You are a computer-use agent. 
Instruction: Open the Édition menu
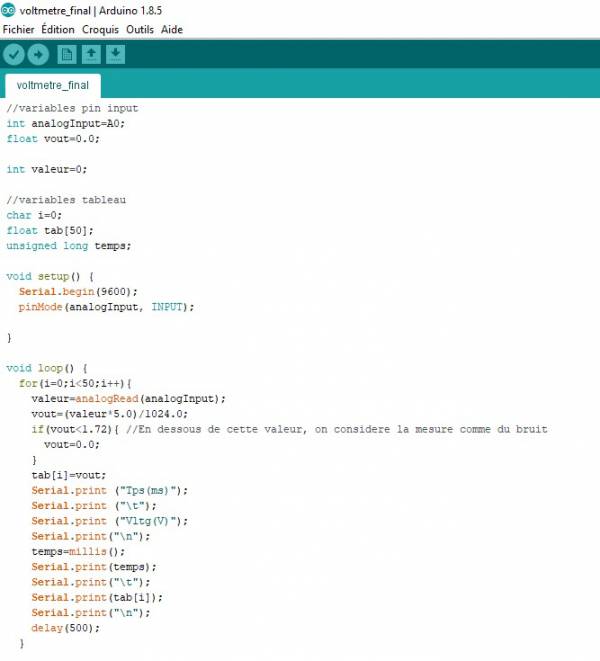[x=58, y=29]
